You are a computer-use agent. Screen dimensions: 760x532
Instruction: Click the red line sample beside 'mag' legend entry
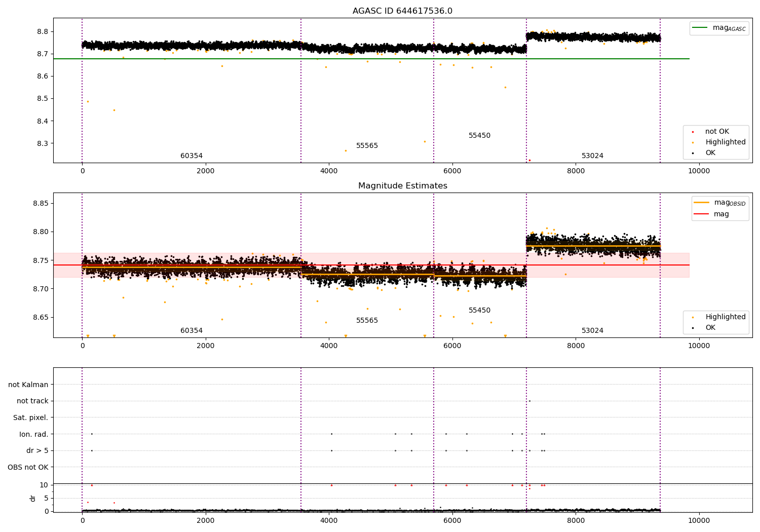click(702, 214)
